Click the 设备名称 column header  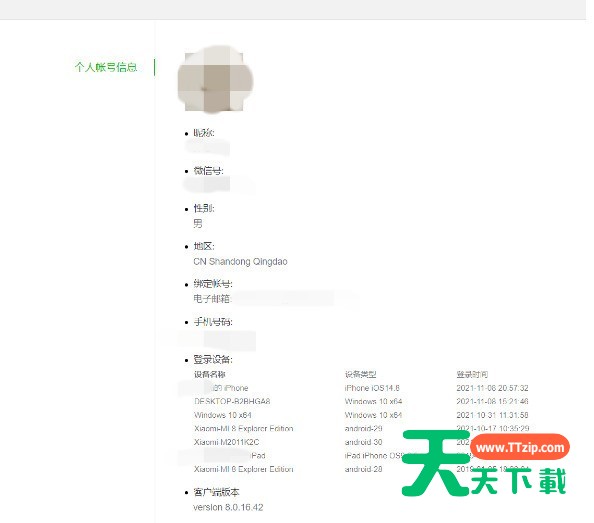[x=209, y=375]
